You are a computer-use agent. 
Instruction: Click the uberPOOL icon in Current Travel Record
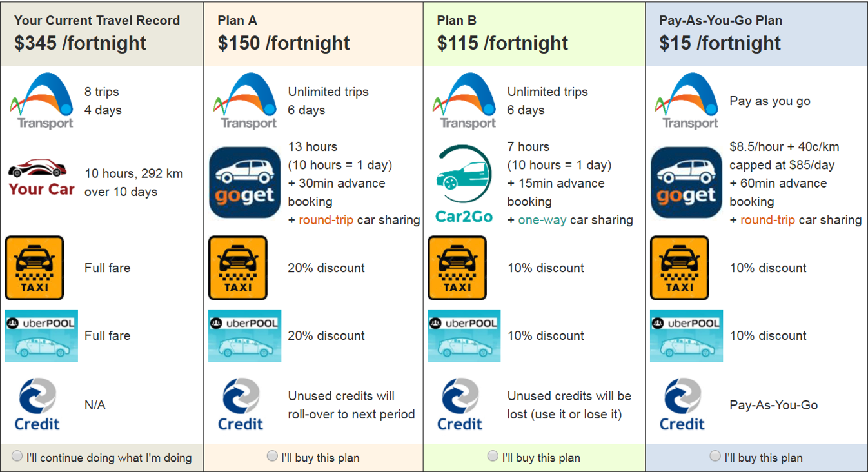pos(41,335)
